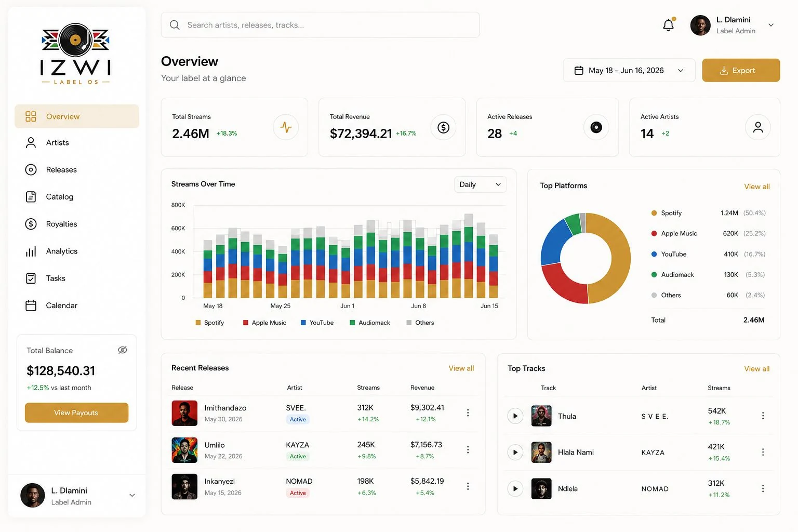Toggle Audiomack series in chart legend
The image size is (798, 532).
point(370,323)
